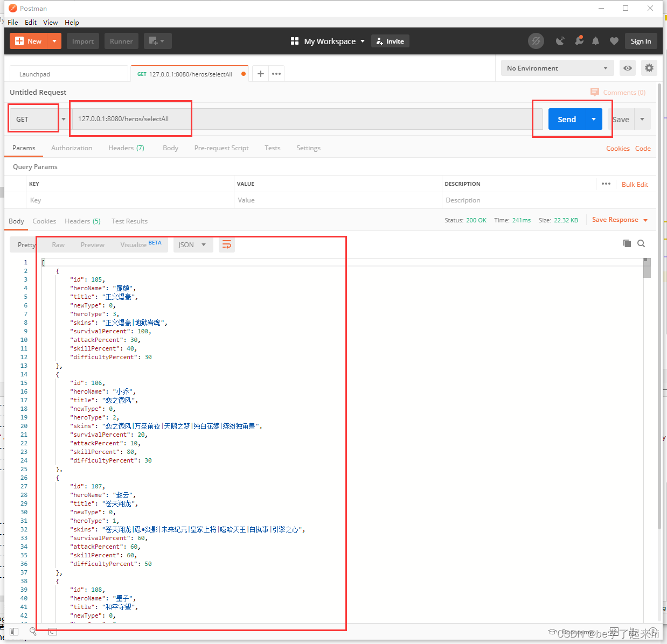Search within the response body

pyautogui.click(x=641, y=243)
